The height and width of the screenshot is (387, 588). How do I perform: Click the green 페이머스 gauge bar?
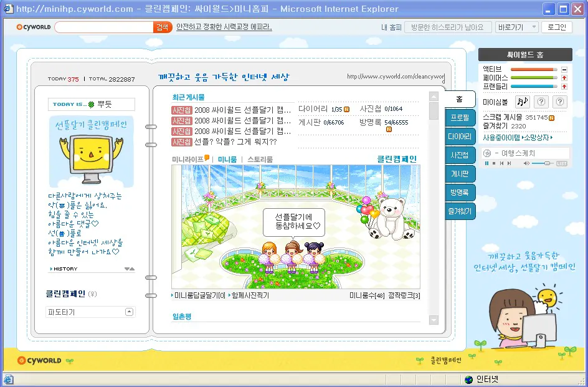(x=534, y=78)
